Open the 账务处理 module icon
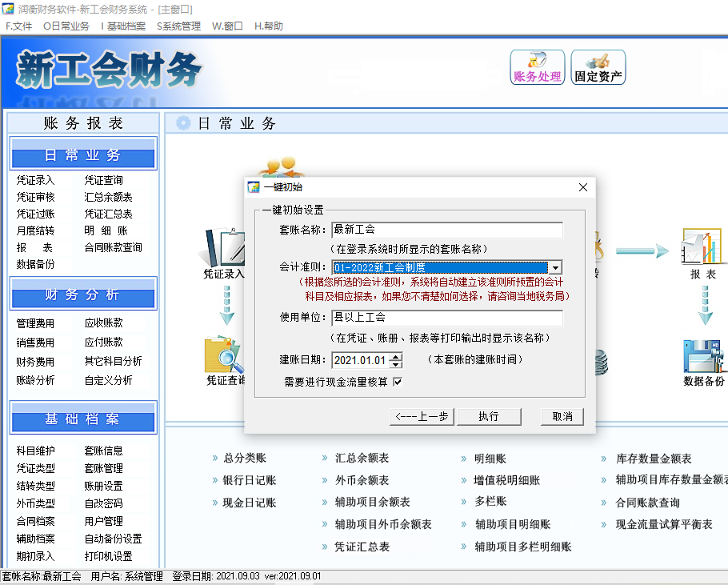Image resolution: width=728 pixels, height=585 pixels. [537, 67]
